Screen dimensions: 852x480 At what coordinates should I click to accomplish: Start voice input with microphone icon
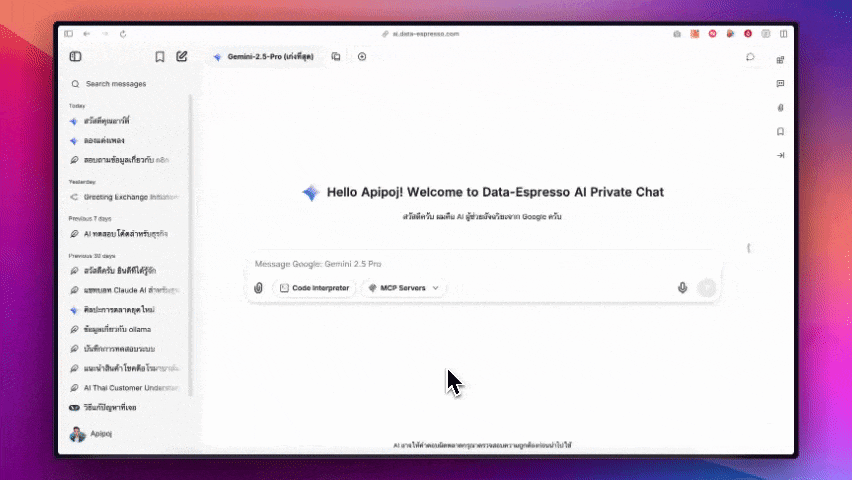tap(682, 288)
